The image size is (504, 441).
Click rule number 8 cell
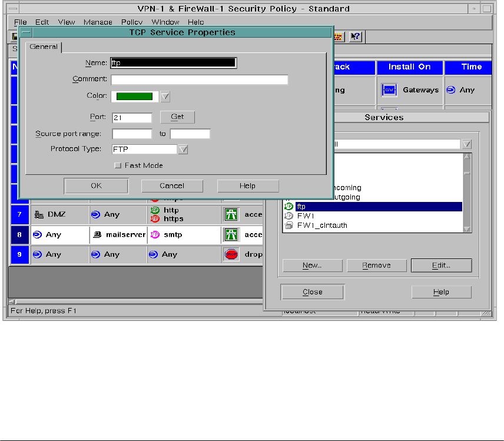19,235
